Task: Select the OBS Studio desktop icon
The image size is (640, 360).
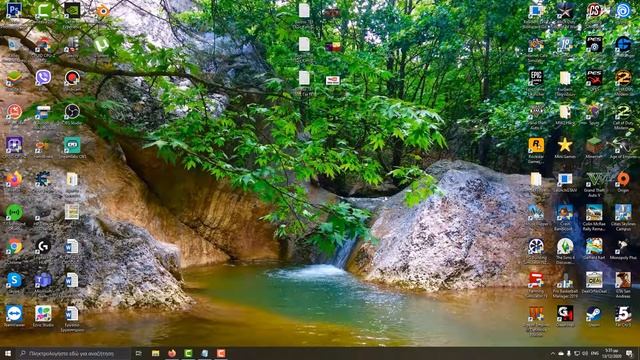Action: point(72,111)
